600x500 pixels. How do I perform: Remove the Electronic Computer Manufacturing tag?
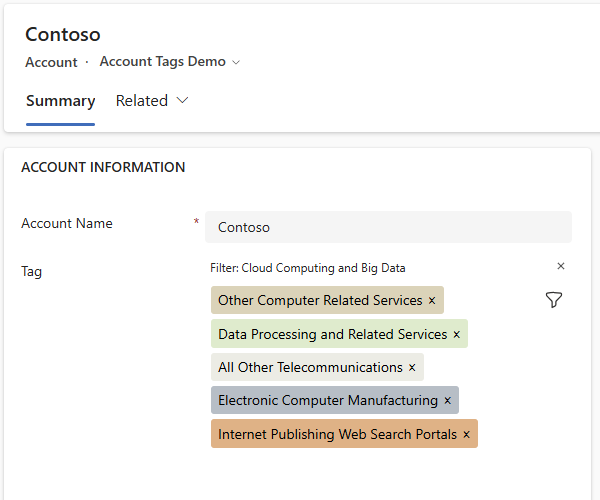coord(447,401)
